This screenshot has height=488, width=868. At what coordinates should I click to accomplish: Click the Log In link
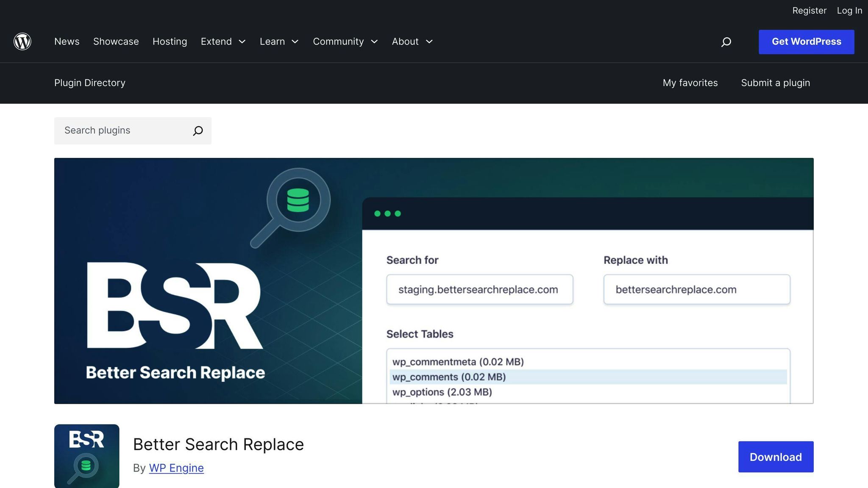849,11
